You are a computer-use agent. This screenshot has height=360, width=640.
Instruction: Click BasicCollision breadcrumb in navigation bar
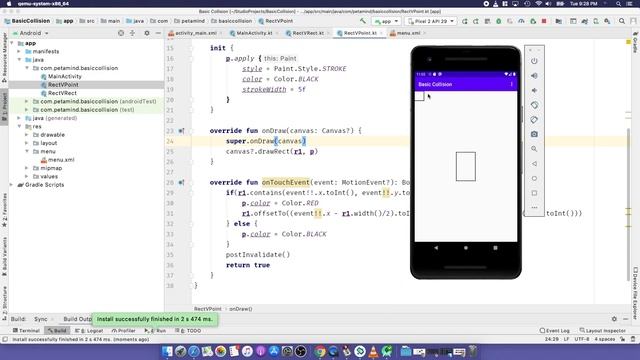point(27,21)
